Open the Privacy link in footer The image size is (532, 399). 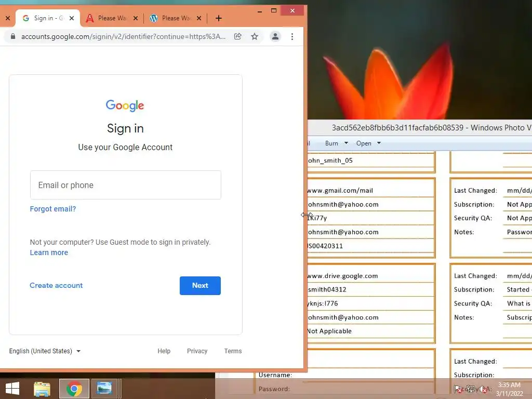pyautogui.click(x=197, y=351)
